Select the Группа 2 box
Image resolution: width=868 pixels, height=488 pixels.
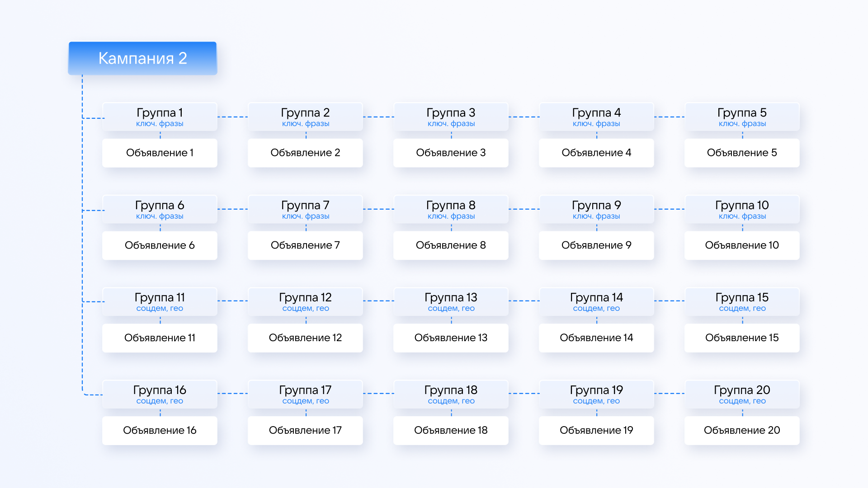(x=305, y=117)
